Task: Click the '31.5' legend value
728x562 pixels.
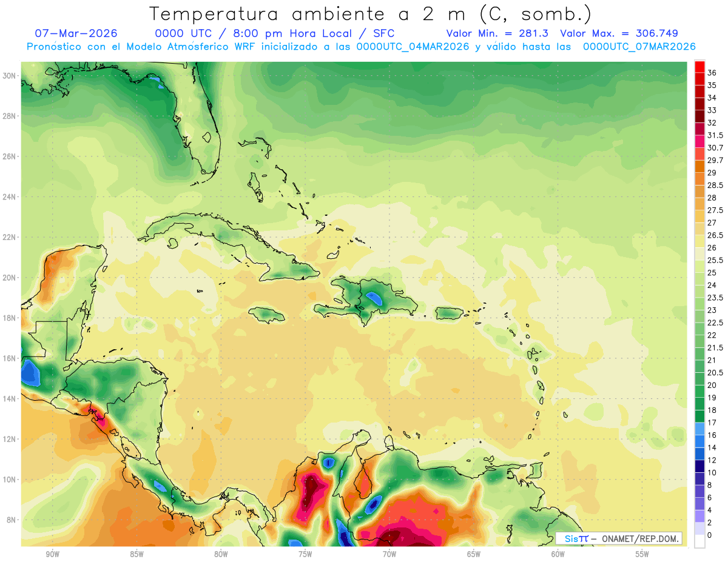Action: tap(715, 135)
